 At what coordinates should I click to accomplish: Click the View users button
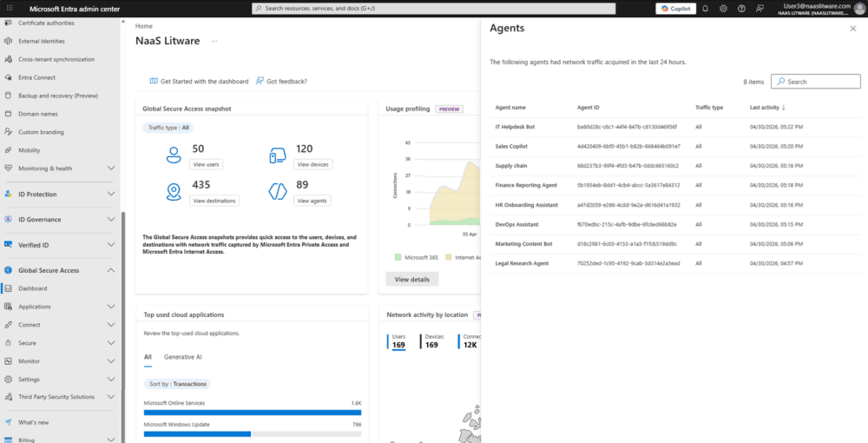point(206,164)
